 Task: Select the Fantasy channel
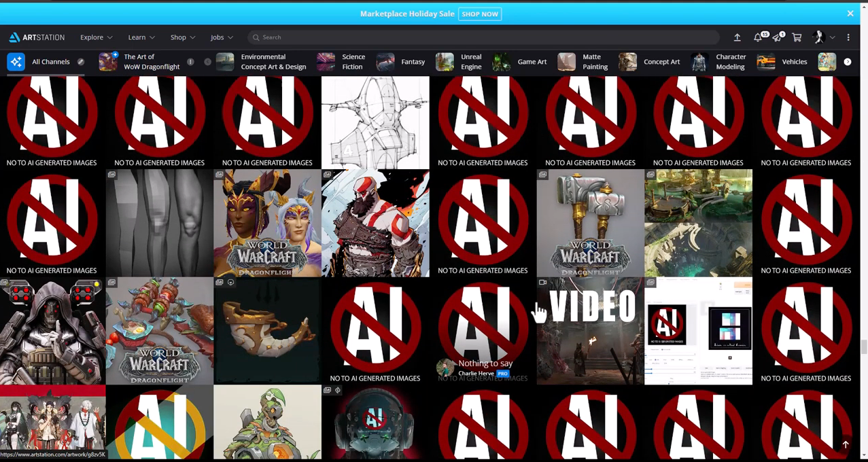pos(401,62)
